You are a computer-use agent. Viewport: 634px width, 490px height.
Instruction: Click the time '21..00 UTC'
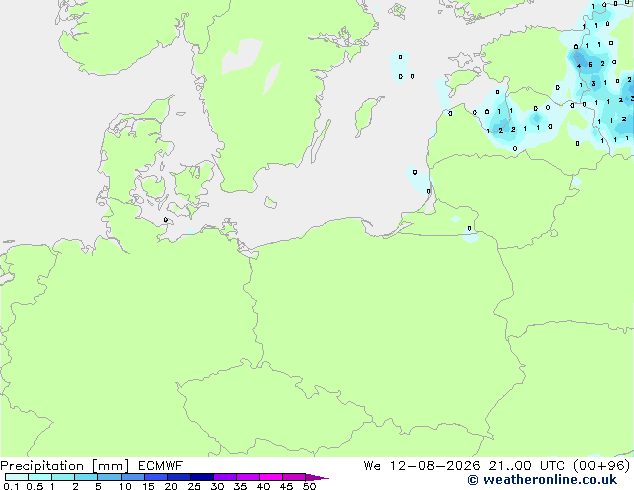coord(526,466)
